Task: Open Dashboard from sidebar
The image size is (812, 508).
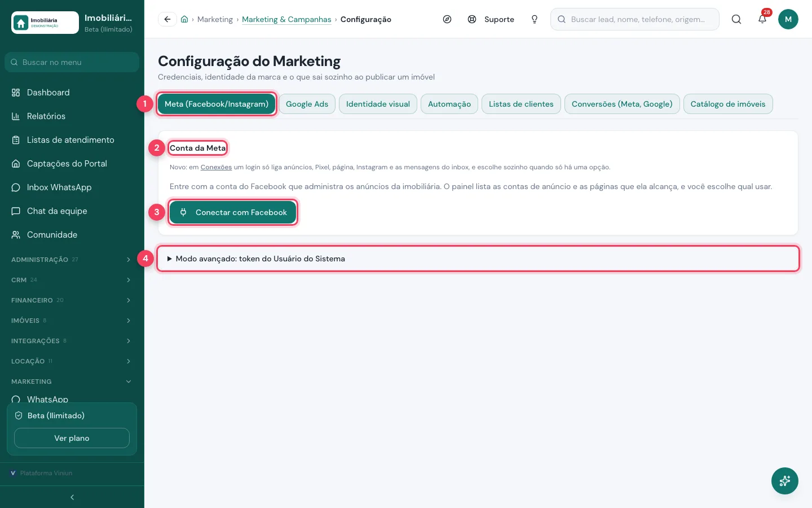Action: pyautogui.click(x=72, y=93)
